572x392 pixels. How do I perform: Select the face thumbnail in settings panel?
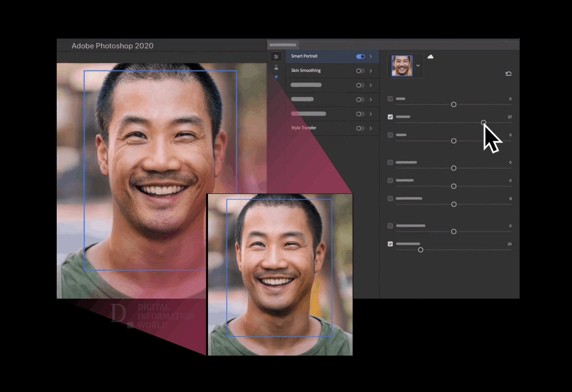(402, 66)
